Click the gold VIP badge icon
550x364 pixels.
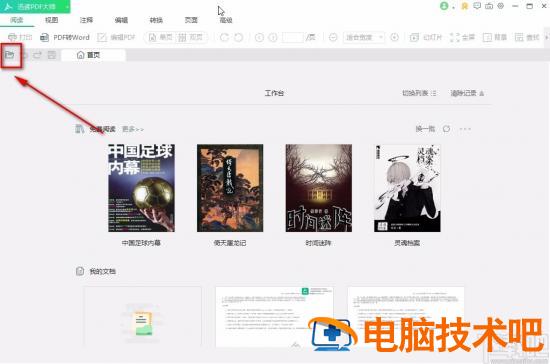[x=465, y=6]
